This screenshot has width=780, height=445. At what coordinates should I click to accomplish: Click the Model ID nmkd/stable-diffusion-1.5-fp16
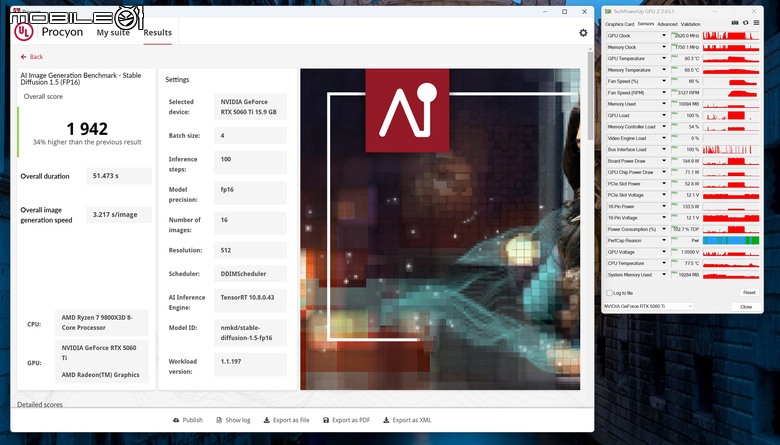click(x=250, y=333)
